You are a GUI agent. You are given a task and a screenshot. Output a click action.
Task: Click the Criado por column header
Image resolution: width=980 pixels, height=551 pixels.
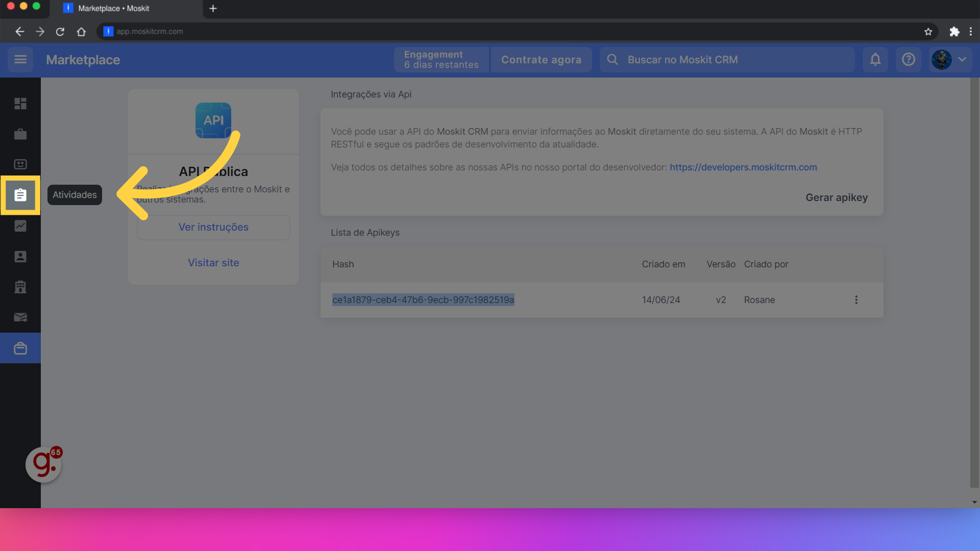point(766,264)
